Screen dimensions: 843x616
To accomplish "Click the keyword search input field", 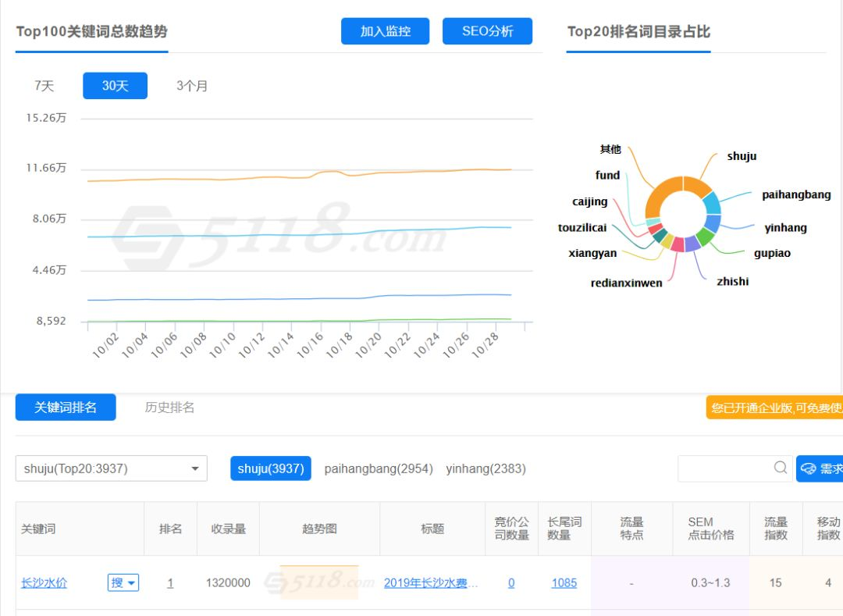I will click(x=724, y=468).
